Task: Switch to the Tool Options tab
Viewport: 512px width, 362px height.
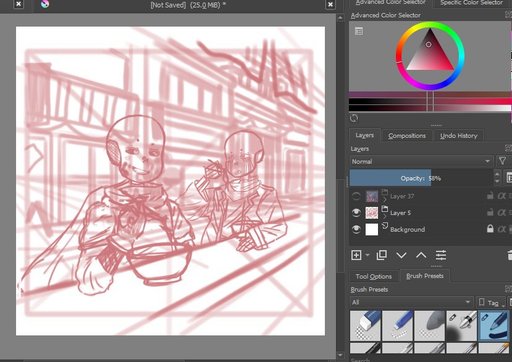Action: point(374,276)
